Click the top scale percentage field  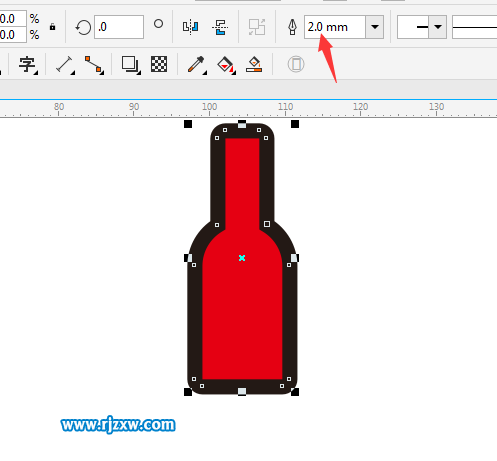[x=12, y=18]
